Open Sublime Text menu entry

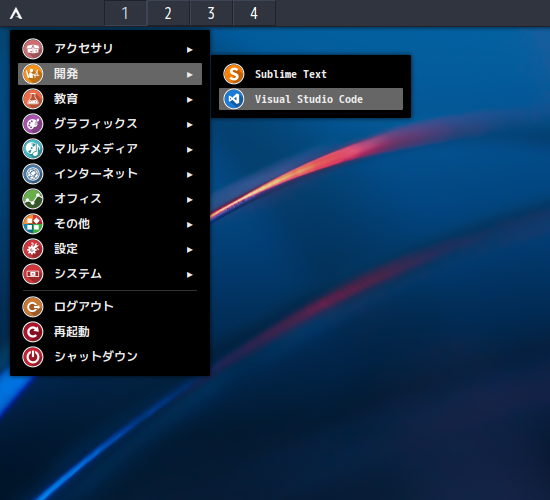point(311,74)
